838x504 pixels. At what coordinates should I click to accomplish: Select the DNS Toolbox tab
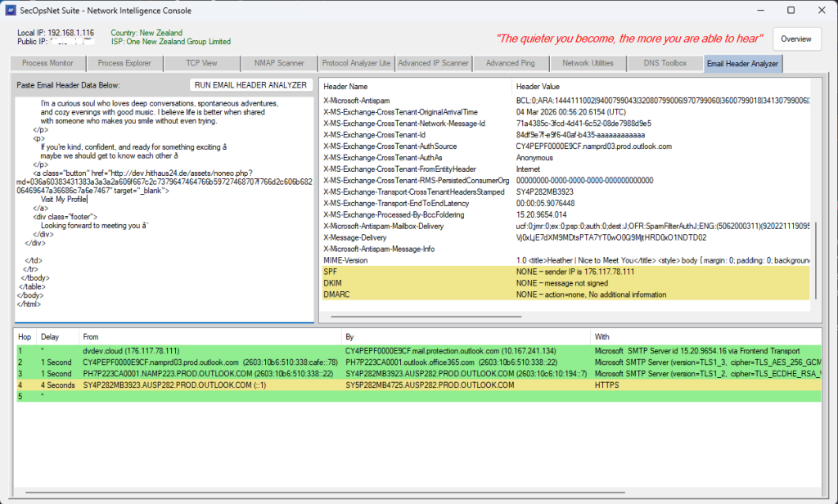tap(664, 63)
